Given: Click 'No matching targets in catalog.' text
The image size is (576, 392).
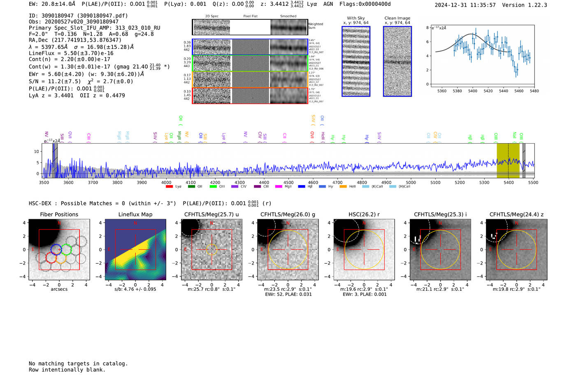Looking at the screenshot, I should [x=78, y=364].
